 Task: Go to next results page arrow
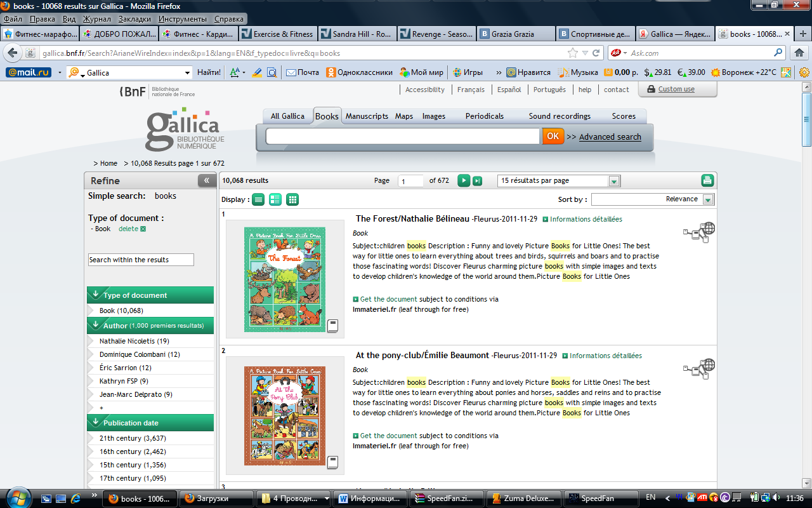click(464, 181)
